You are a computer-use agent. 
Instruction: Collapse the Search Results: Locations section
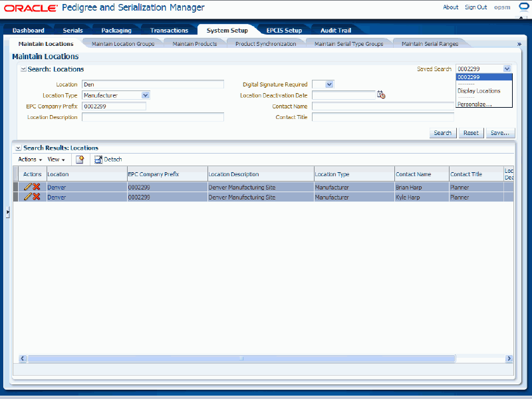click(x=19, y=148)
